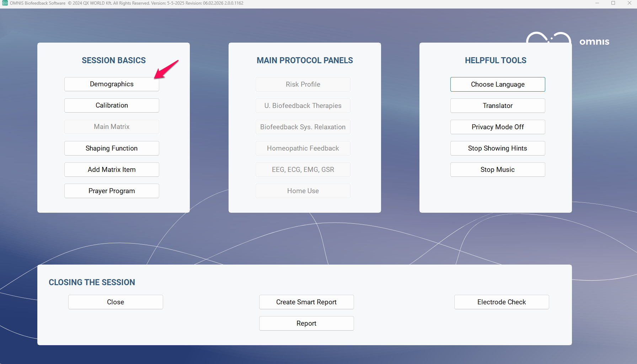
Task: Run the Electrode Check
Action: (501, 302)
